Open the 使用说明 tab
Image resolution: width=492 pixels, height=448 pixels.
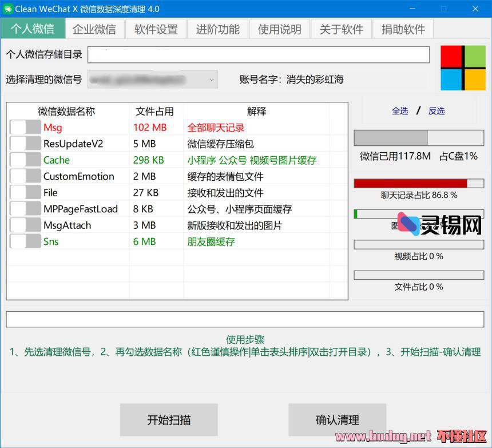tap(280, 29)
